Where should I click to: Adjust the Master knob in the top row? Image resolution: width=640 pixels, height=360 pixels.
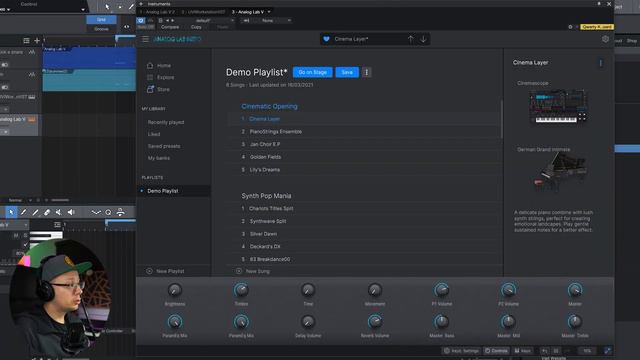(x=575, y=290)
